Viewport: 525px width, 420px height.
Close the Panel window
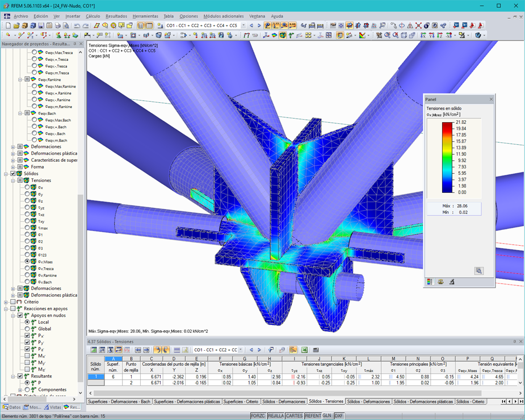tap(491, 99)
